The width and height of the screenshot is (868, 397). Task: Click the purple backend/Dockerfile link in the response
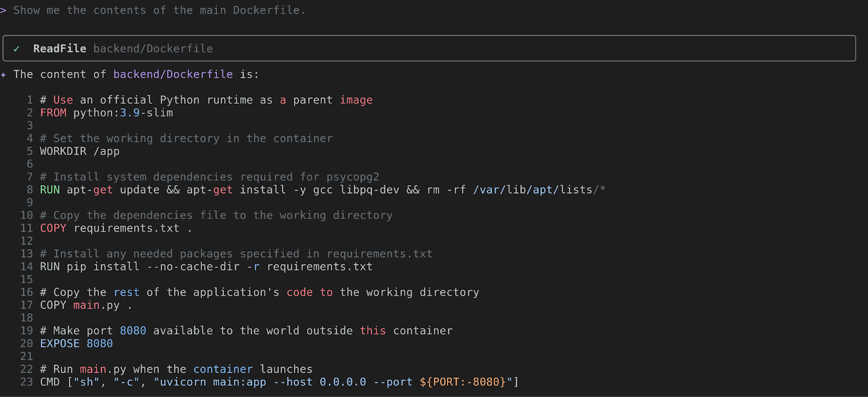[x=173, y=74]
